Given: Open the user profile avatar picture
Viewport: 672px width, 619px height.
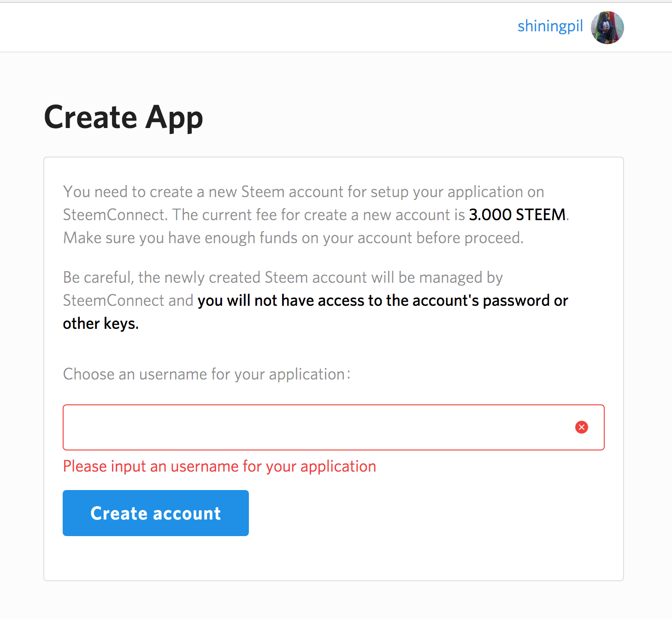Looking at the screenshot, I should [x=607, y=28].
